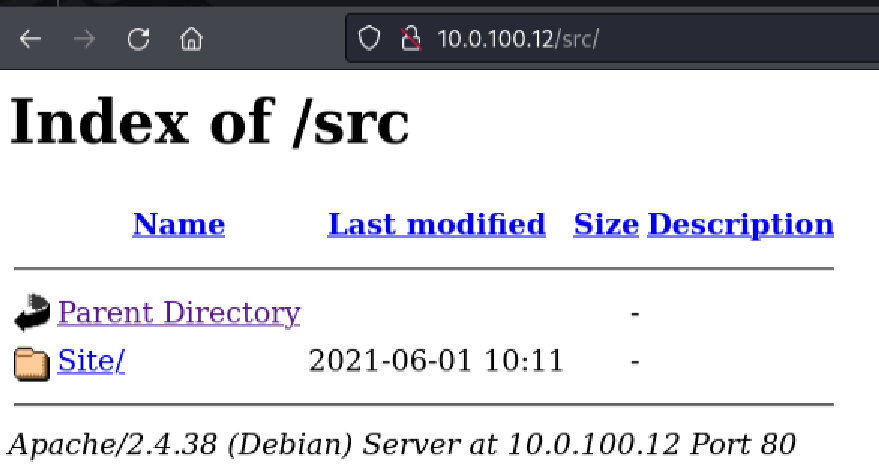This screenshot has height=475, width=879.
Task: Click the size dash in Site row
Action: (635, 361)
